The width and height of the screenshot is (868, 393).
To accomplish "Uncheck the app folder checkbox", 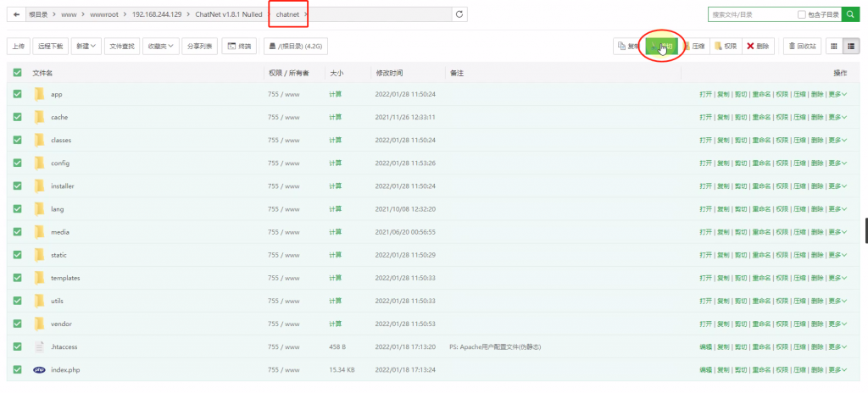I will (x=17, y=94).
